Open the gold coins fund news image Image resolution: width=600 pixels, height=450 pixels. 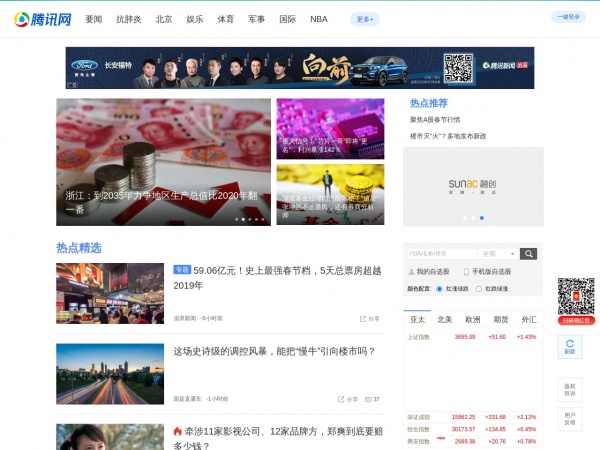(x=330, y=194)
